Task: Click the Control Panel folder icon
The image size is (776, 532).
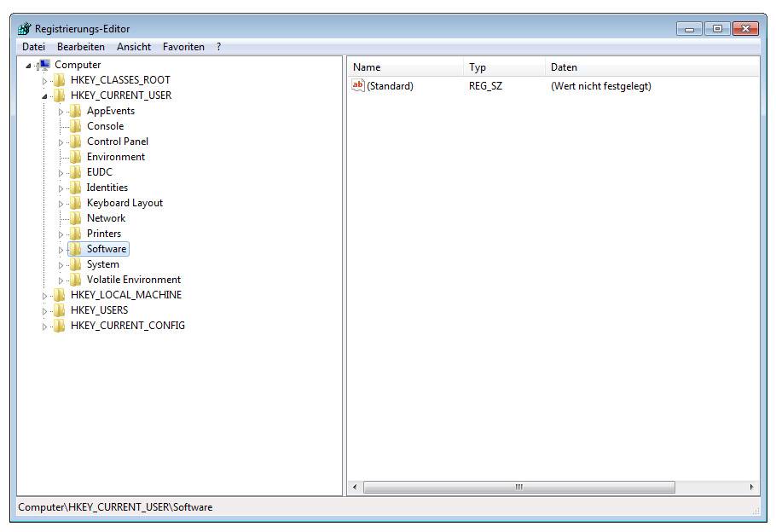Action: pos(75,142)
